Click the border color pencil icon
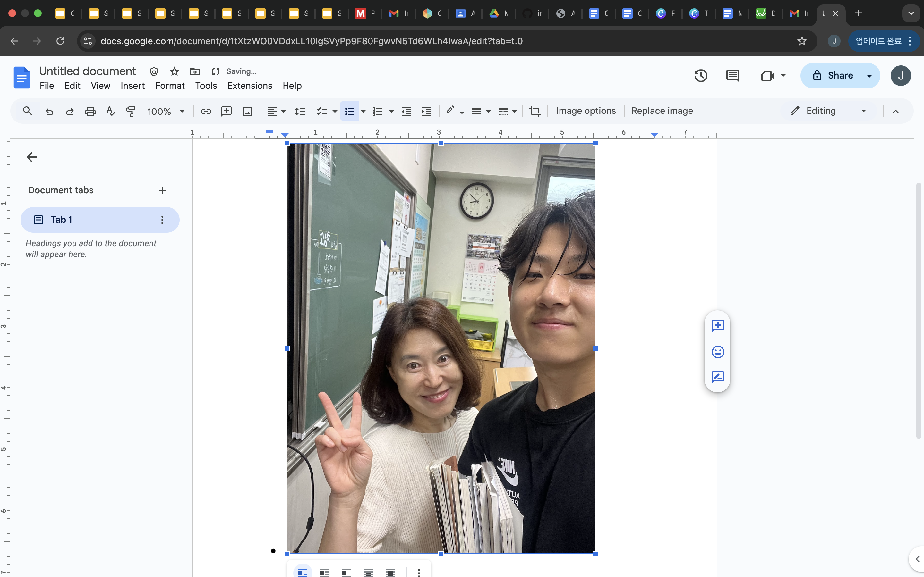Image resolution: width=924 pixels, height=577 pixels. (450, 111)
